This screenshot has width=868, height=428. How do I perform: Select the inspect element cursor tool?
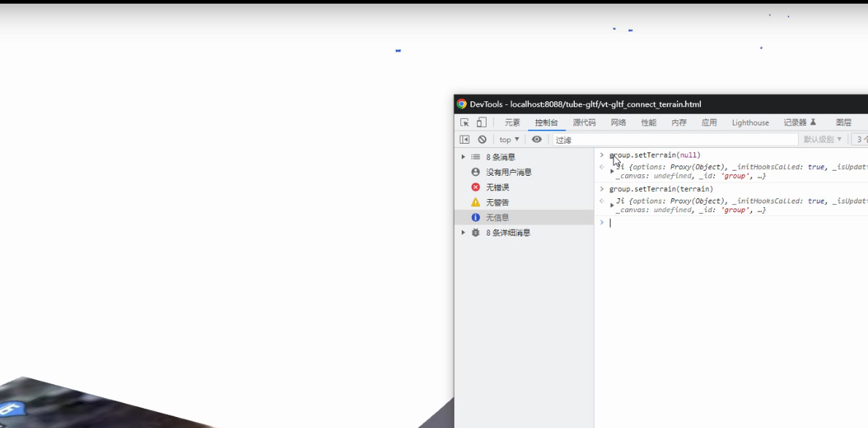pos(465,122)
